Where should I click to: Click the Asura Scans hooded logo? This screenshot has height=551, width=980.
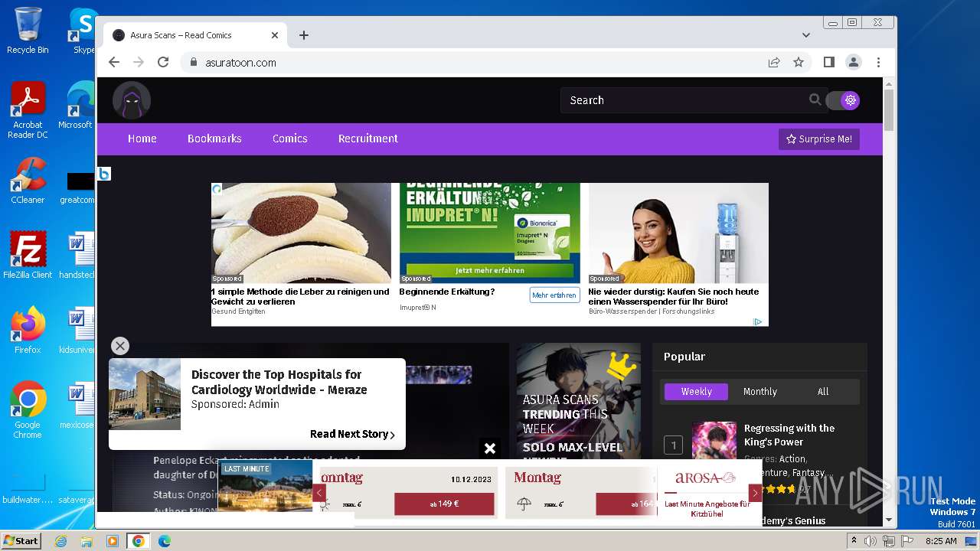click(x=132, y=100)
